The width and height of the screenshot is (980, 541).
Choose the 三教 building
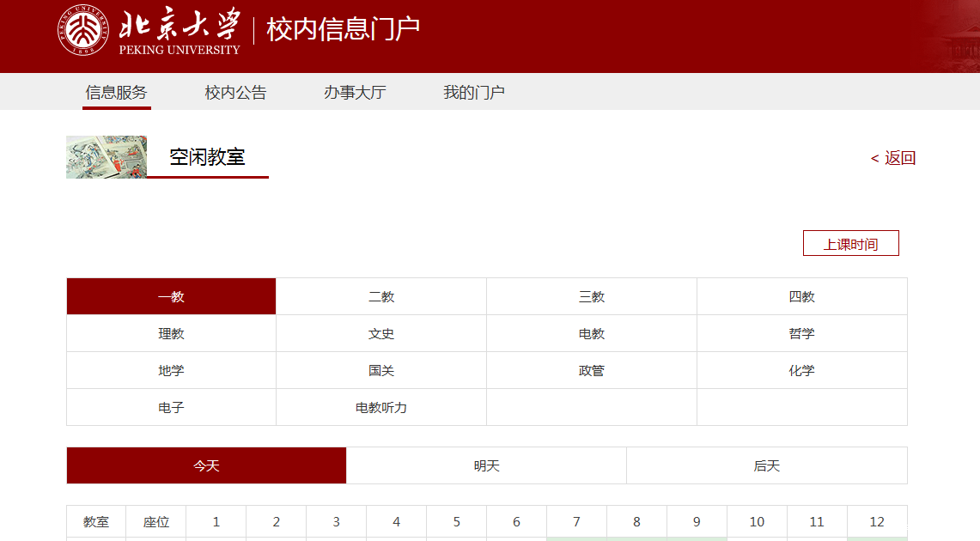tap(592, 296)
